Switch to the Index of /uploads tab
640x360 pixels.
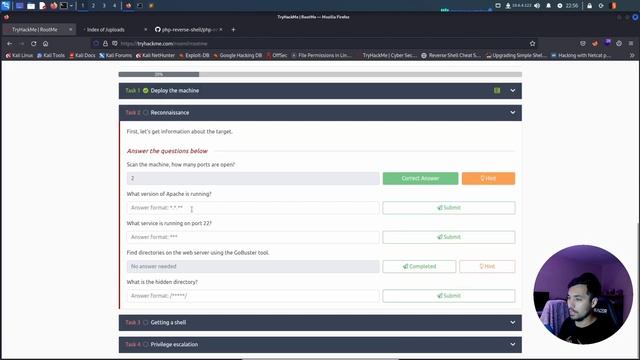click(x=113, y=29)
